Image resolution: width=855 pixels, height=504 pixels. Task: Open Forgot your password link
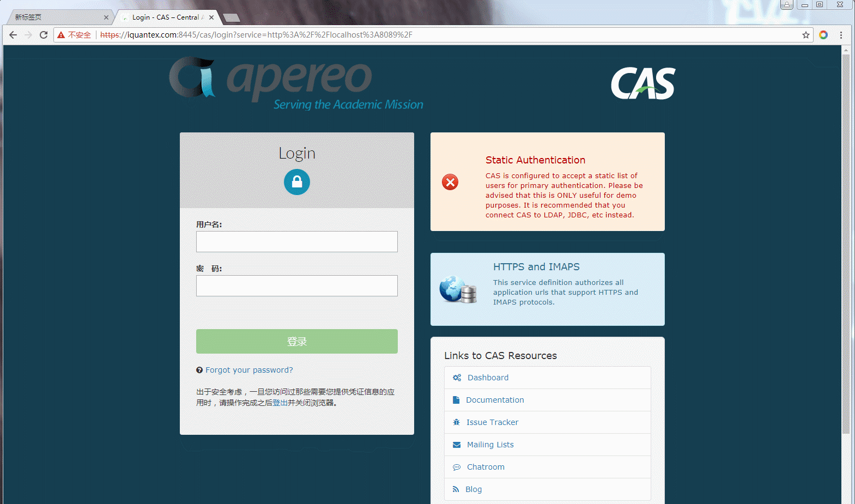(x=249, y=370)
